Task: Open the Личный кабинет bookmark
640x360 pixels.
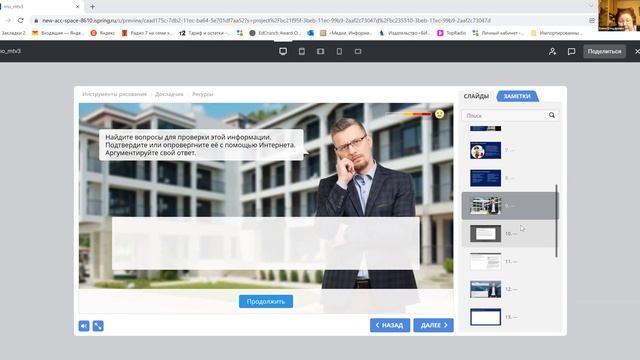Action: [x=498, y=33]
